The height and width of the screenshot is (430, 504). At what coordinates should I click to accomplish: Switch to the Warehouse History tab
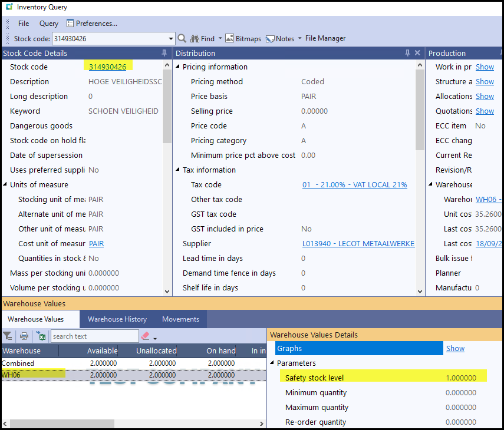[117, 319]
